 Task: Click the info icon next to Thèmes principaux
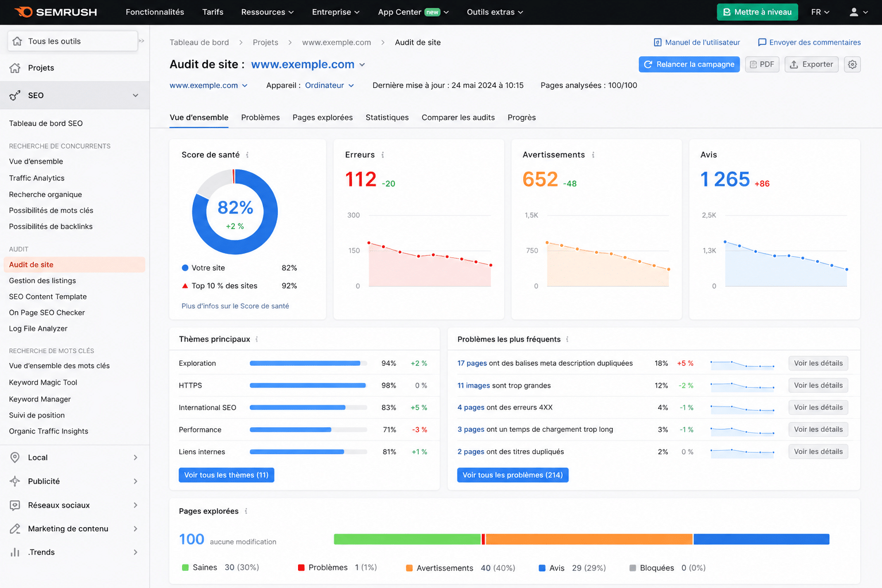click(257, 339)
